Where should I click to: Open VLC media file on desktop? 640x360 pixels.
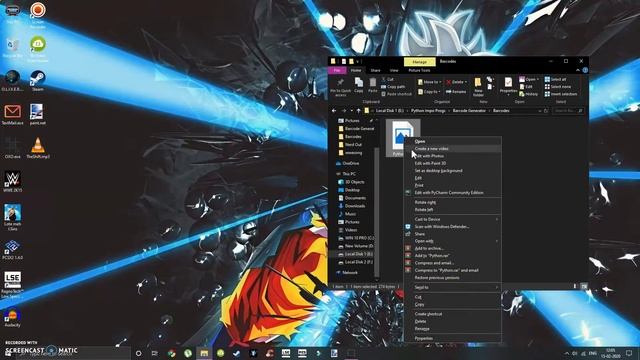coord(38,148)
